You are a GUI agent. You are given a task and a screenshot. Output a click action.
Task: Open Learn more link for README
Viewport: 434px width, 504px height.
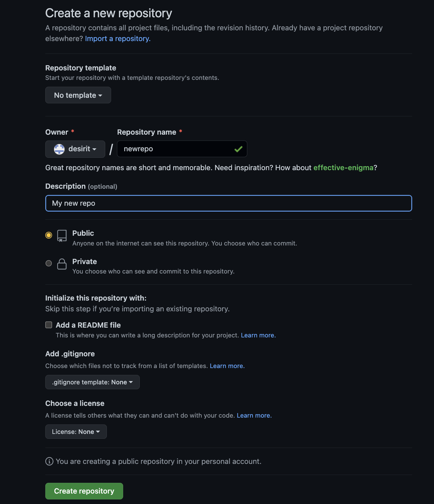tap(258, 335)
